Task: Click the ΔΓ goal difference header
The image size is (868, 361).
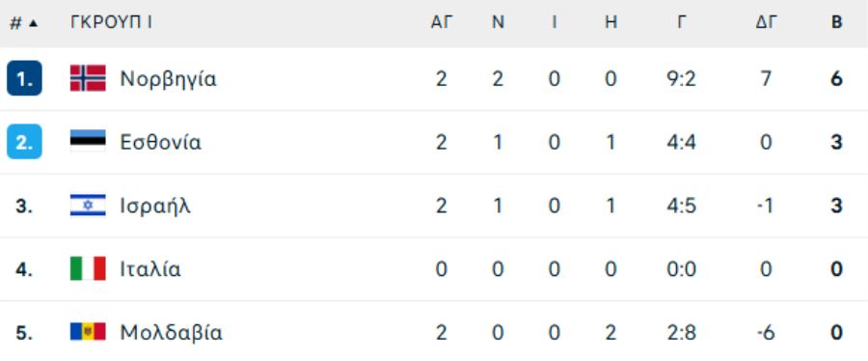Action: coord(767,22)
